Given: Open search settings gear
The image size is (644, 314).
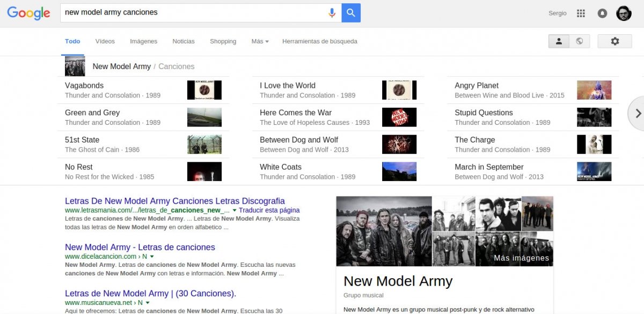Looking at the screenshot, I should tap(615, 41).
